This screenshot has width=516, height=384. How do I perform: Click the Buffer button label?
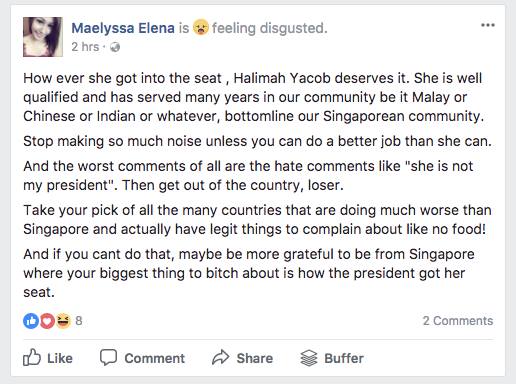[344, 358]
